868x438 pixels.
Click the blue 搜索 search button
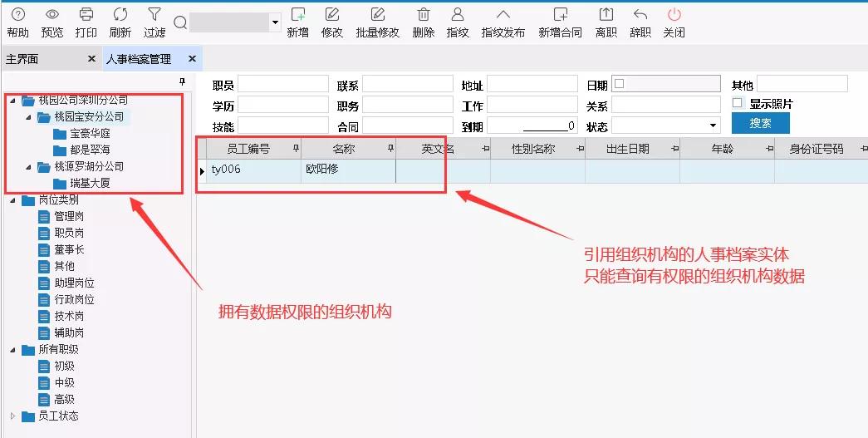click(761, 123)
